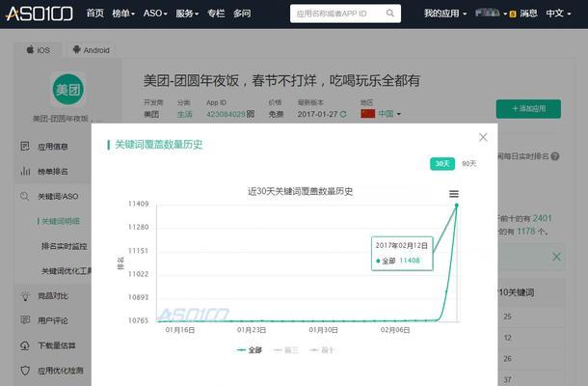This screenshot has width=588, height=386.
Task: Click the App ID 423084029 link
Action: point(226,114)
